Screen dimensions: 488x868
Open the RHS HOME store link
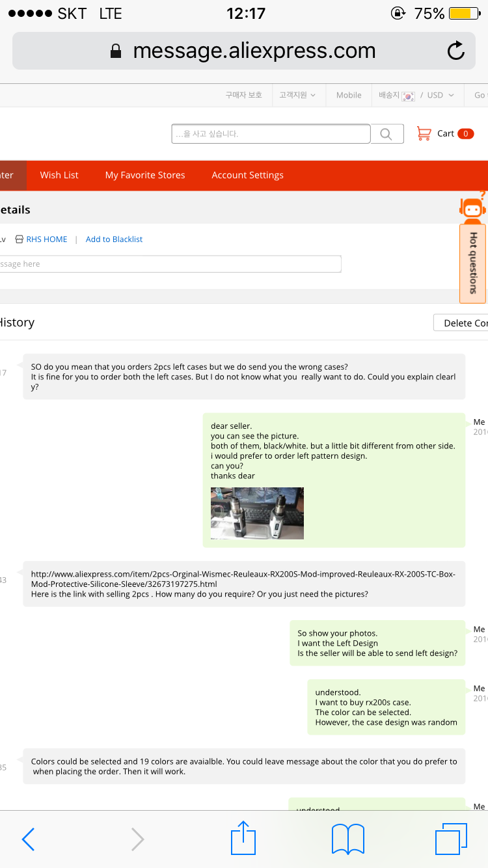pos(47,239)
